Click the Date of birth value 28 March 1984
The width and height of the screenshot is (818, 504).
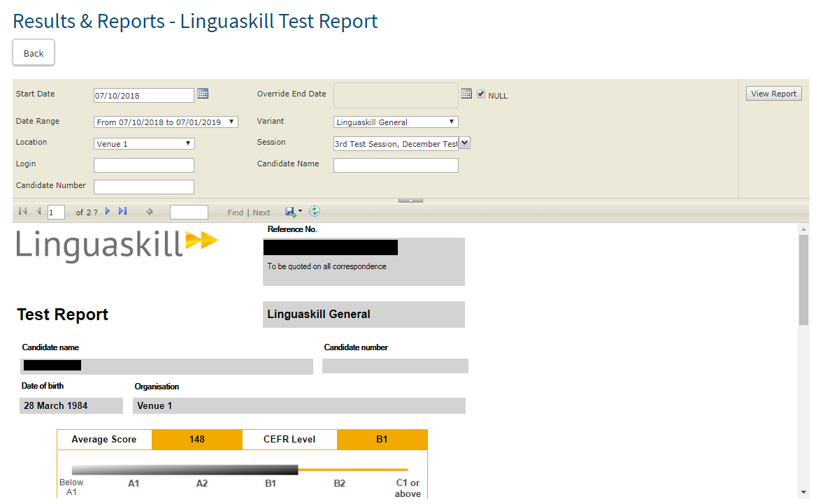coord(71,406)
